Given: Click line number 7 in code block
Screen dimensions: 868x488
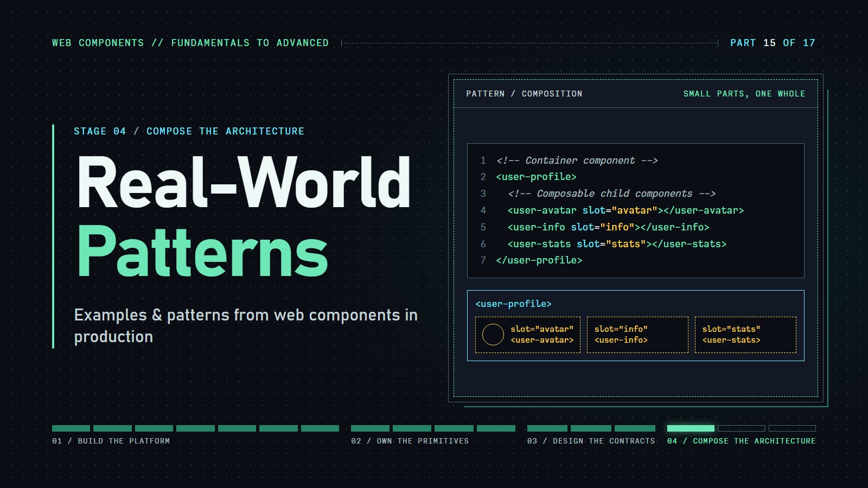Looking at the screenshot, I should [x=483, y=260].
